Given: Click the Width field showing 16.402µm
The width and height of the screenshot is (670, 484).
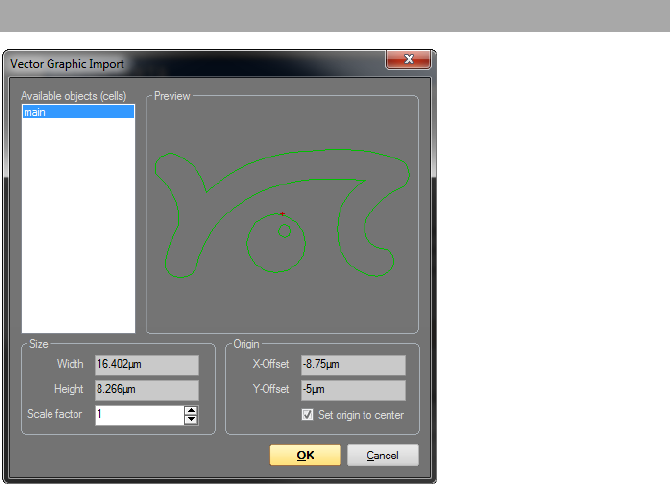Looking at the screenshot, I should point(147,365).
